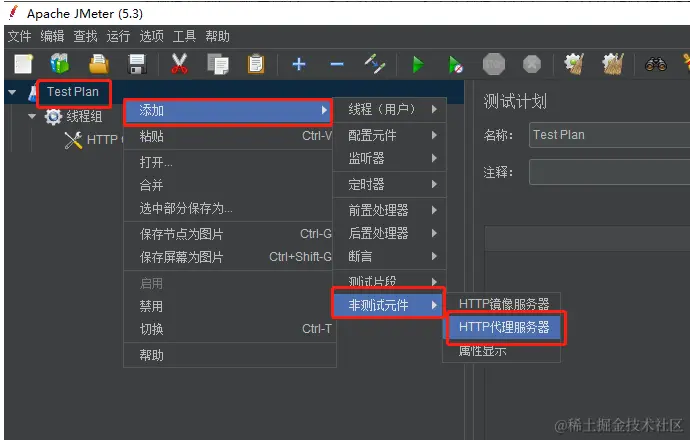The width and height of the screenshot is (690, 440).
Task: Click the 注释 comment input field
Action: 609,172
